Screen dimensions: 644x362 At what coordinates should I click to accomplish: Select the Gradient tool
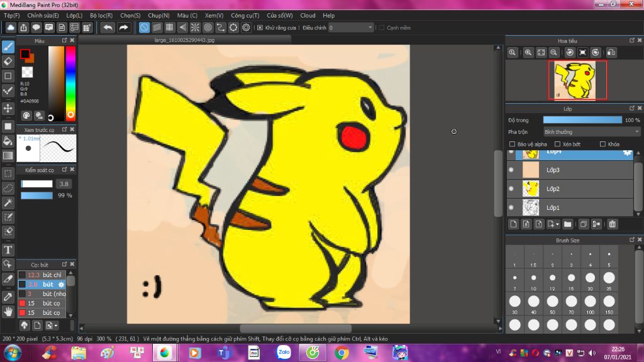click(x=8, y=156)
